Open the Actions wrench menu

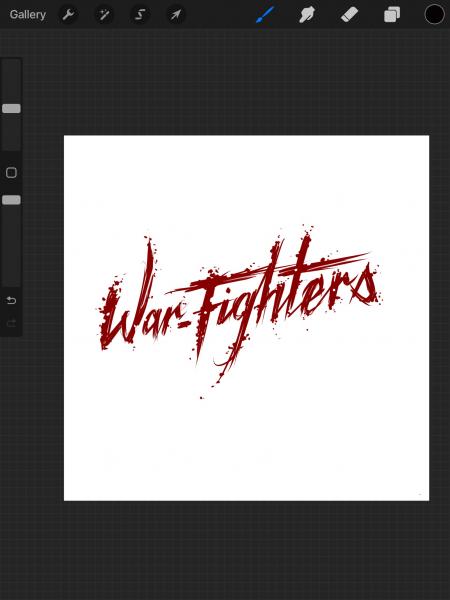(68, 15)
